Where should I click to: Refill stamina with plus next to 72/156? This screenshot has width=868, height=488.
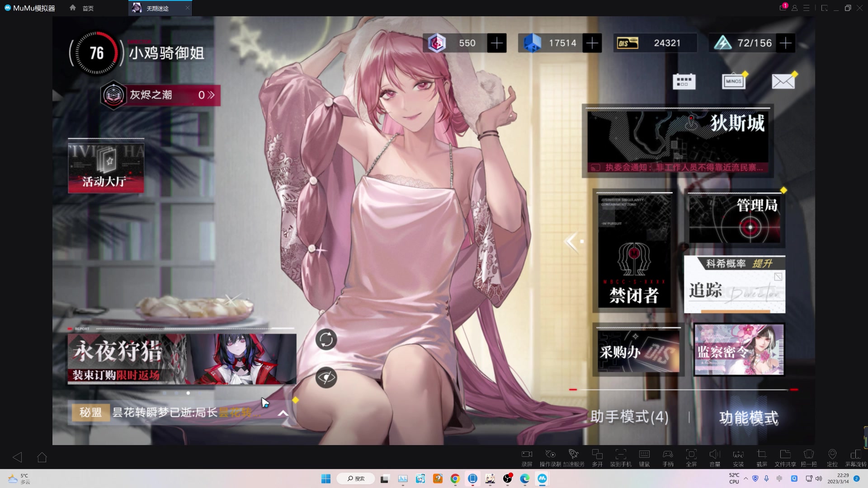(x=786, y=43)
